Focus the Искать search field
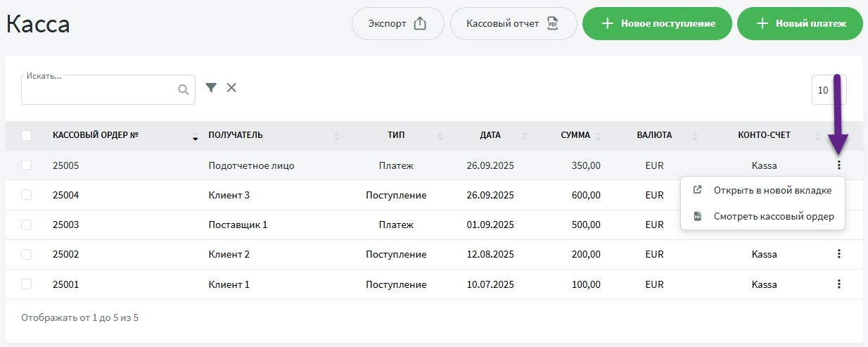Screen dimensions: 868x347 tap(98, 90)
